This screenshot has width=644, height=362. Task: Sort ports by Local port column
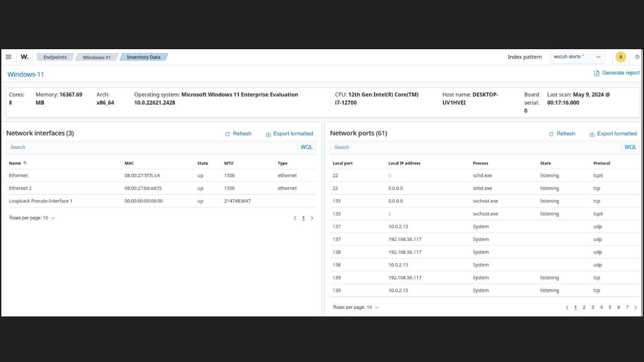tap(343, 163)
